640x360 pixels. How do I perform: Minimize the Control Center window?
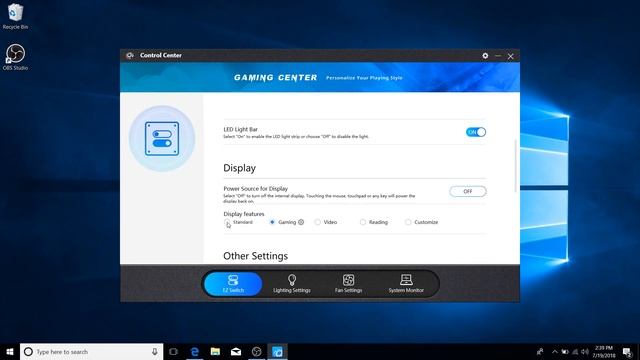point(498,56)
